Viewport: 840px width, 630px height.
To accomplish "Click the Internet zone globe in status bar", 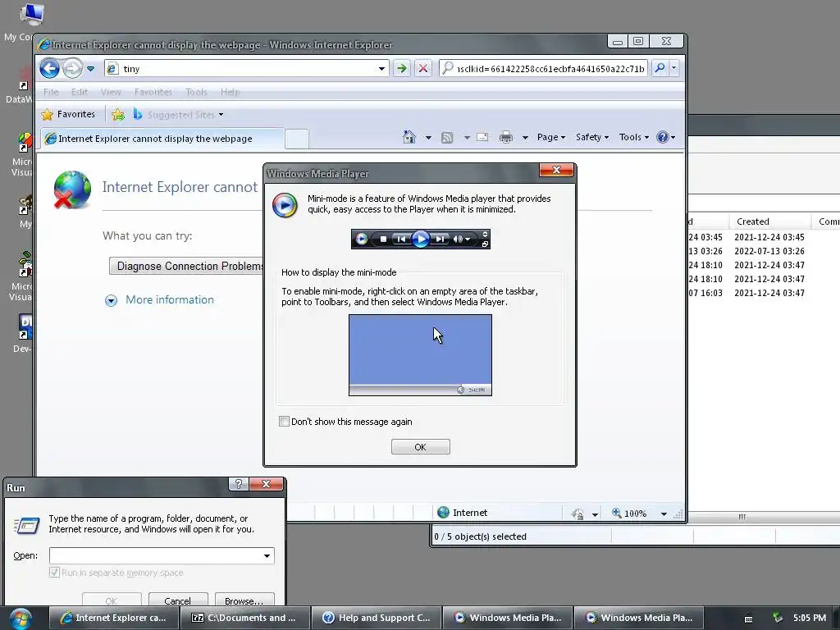I will (443, 513).
